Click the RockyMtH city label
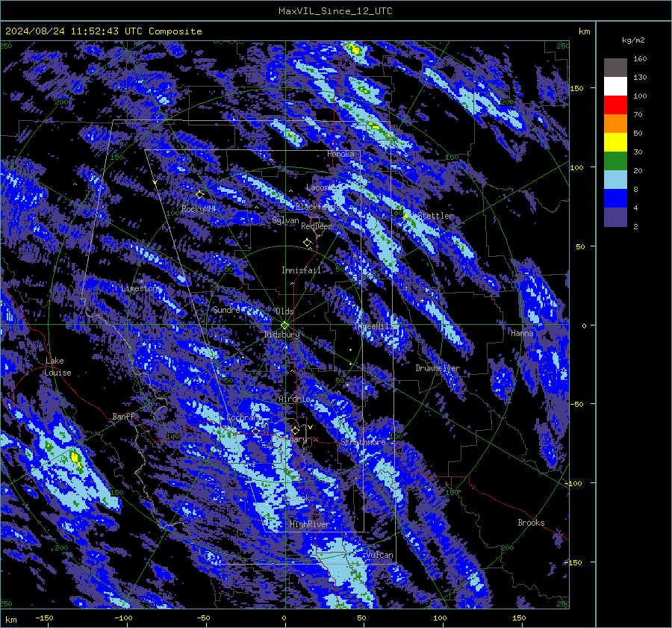 (x=199, y=209)
